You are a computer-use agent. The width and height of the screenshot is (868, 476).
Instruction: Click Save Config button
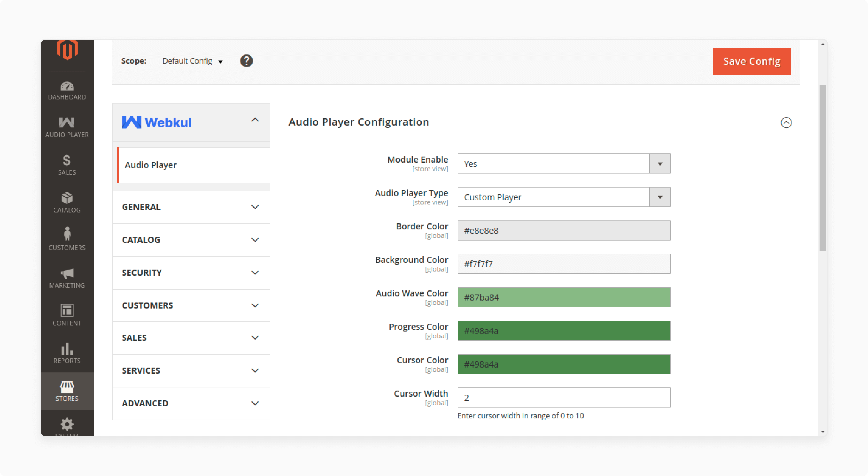[x=752, y=61]
